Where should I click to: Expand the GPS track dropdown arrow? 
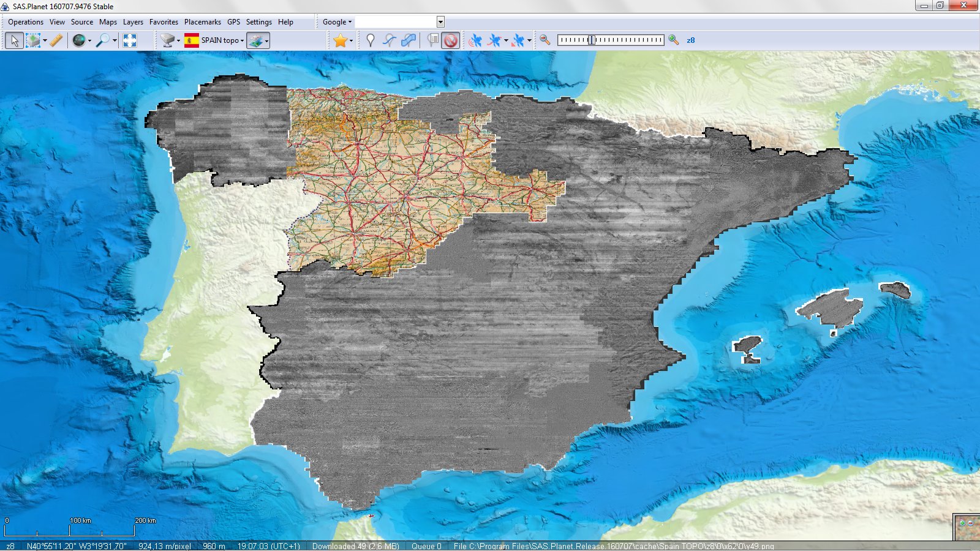point(506,41)
